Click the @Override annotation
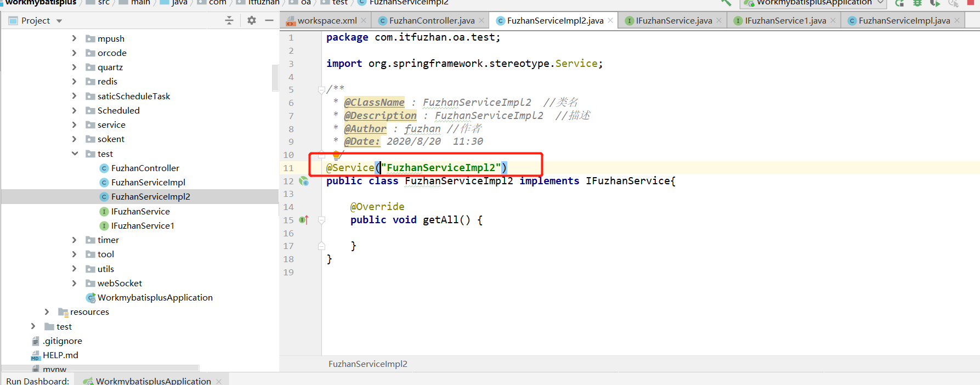980x385 pixels. (x=377, y=207)
